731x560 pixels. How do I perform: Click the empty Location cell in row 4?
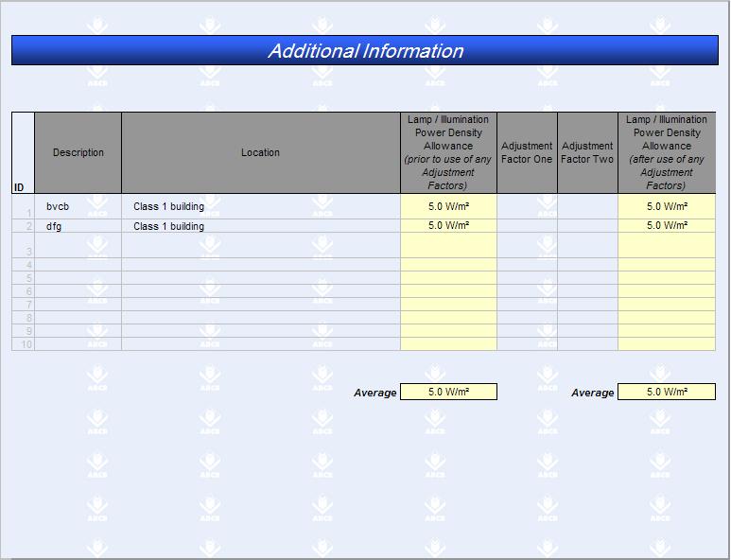coord(261,265)
